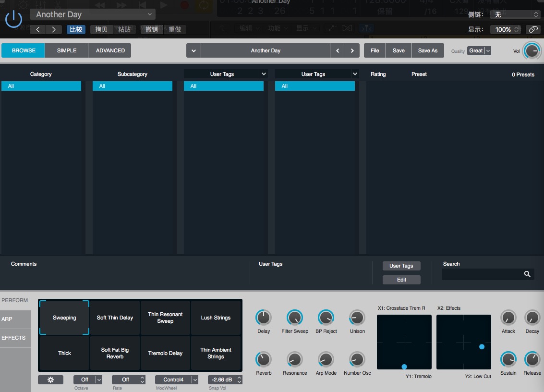Toggle the 比较 compare button
544x392 pixels.
coord(76,29)
